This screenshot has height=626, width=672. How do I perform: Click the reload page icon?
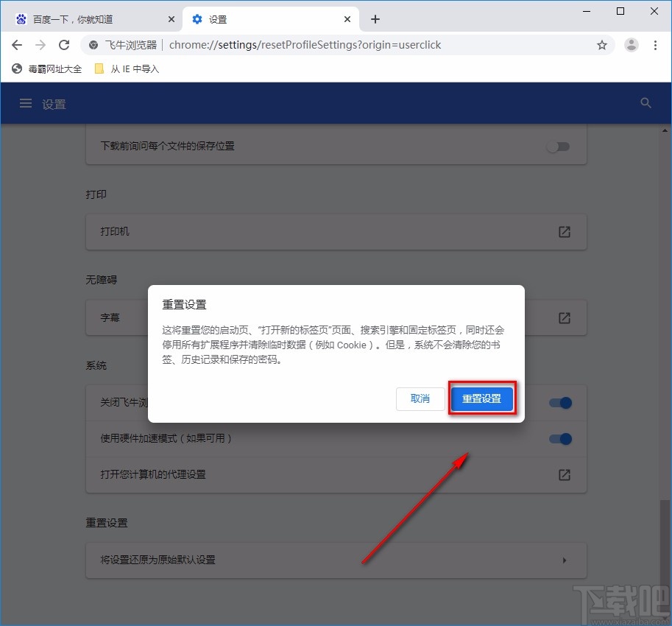coord(64,45)
